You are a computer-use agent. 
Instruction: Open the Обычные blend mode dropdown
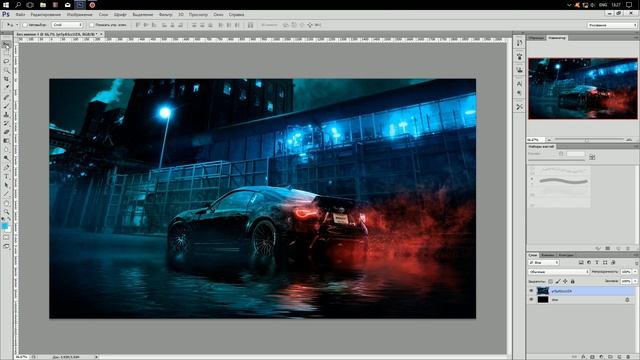pyautogui.click(x=559, y=271)
